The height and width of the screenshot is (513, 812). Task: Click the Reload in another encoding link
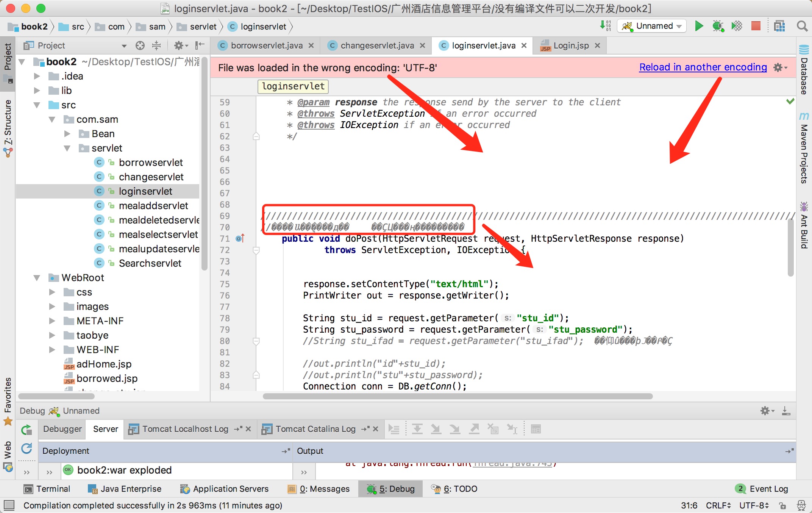point(703,67)
